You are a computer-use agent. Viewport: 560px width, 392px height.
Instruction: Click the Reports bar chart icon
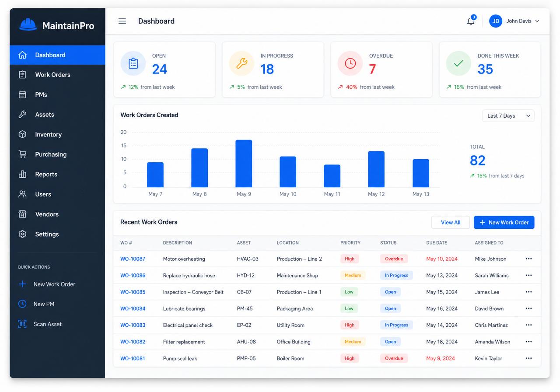coord(22,174)
